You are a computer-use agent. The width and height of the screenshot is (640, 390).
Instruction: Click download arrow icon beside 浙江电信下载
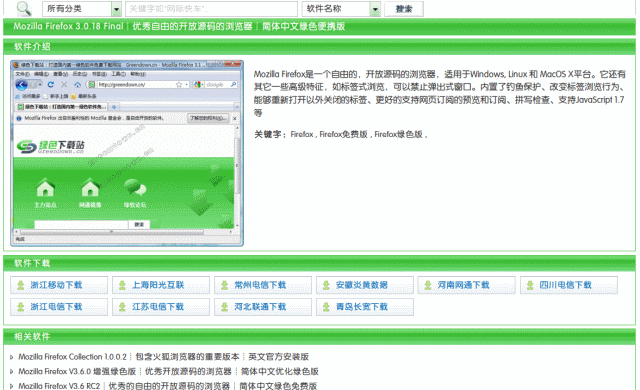(20, 307)
